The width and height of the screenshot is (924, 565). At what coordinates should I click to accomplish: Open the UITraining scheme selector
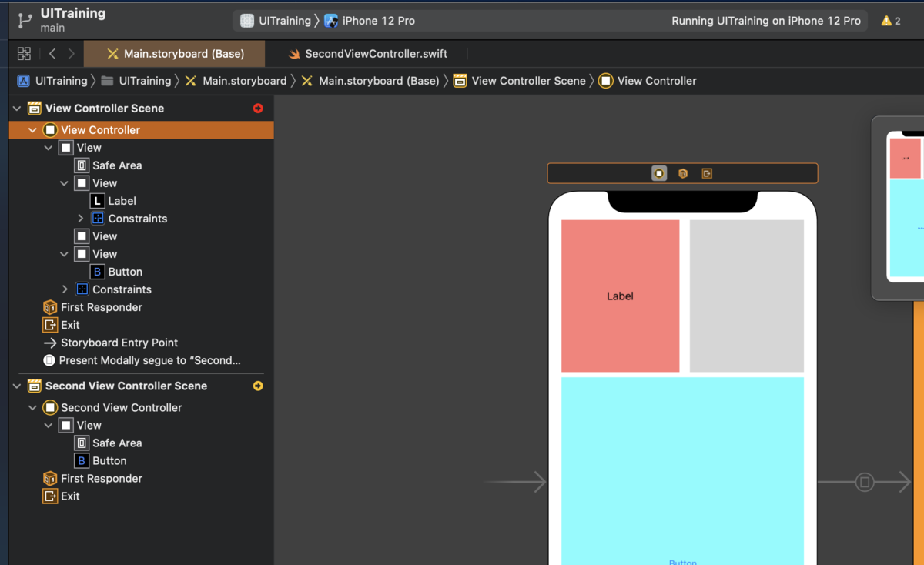276,21
